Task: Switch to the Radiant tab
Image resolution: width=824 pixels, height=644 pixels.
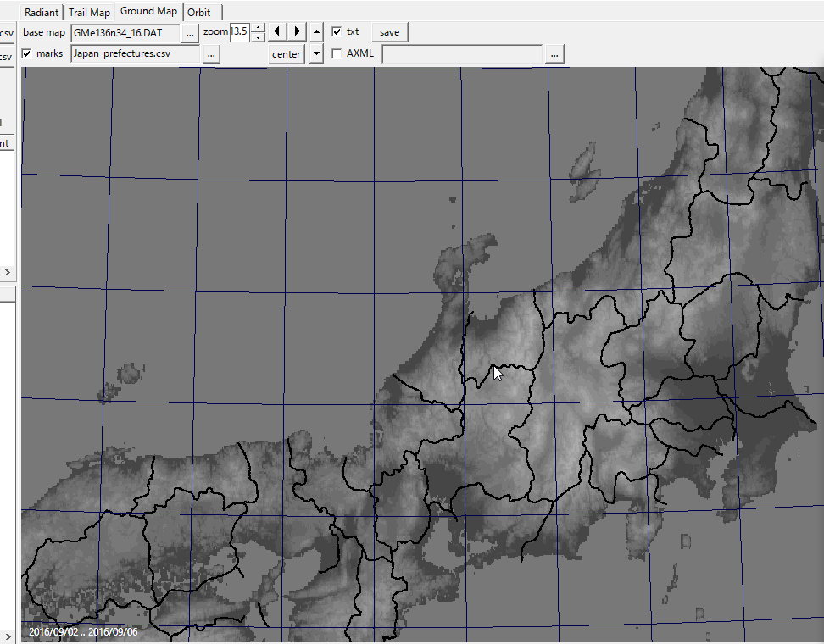Action: tap(42, 13)
